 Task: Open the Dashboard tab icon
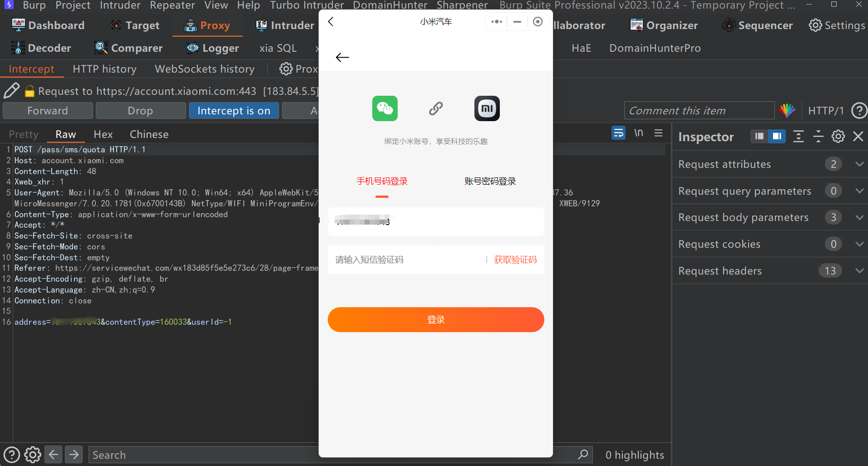pos(18,25)
